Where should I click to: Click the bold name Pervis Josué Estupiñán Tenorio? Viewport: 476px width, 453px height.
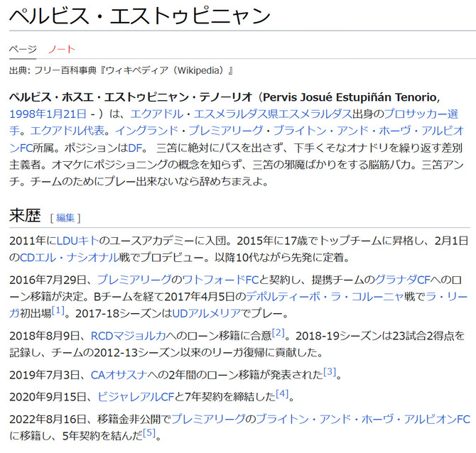(350, 97)
